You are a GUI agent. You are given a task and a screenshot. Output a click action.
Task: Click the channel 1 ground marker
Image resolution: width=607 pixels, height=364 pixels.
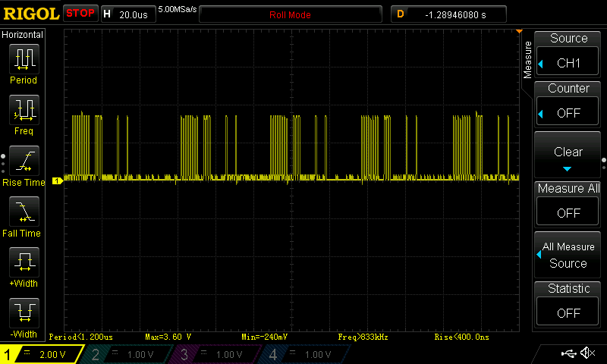(58, 180)
